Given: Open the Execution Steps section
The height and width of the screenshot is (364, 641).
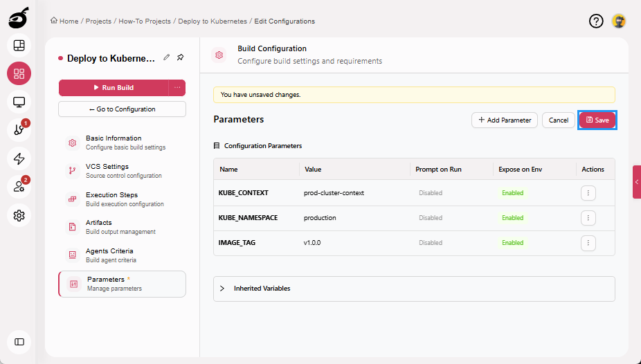Looking at the screenshot, I should (123, 199).
